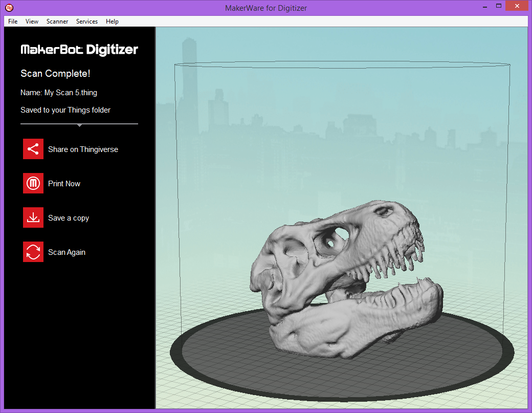
Task: Click the Share on Thingiverse label
Action: (83, 149)
